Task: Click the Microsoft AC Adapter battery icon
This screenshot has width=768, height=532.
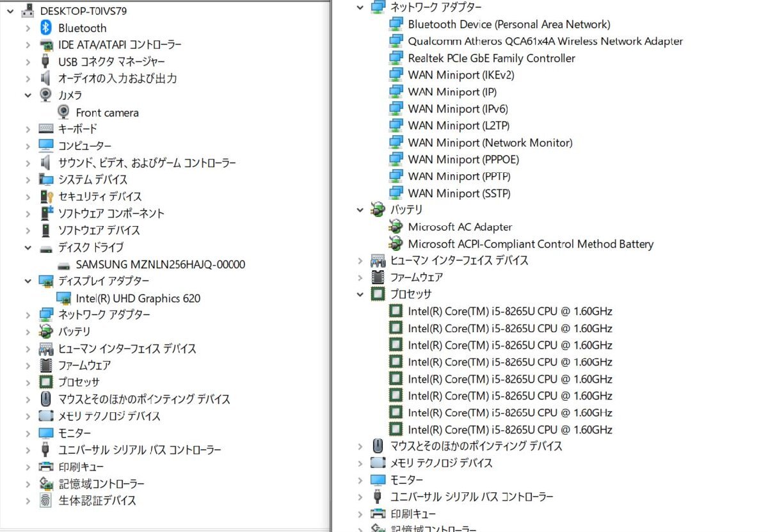Action: (396, 227)
